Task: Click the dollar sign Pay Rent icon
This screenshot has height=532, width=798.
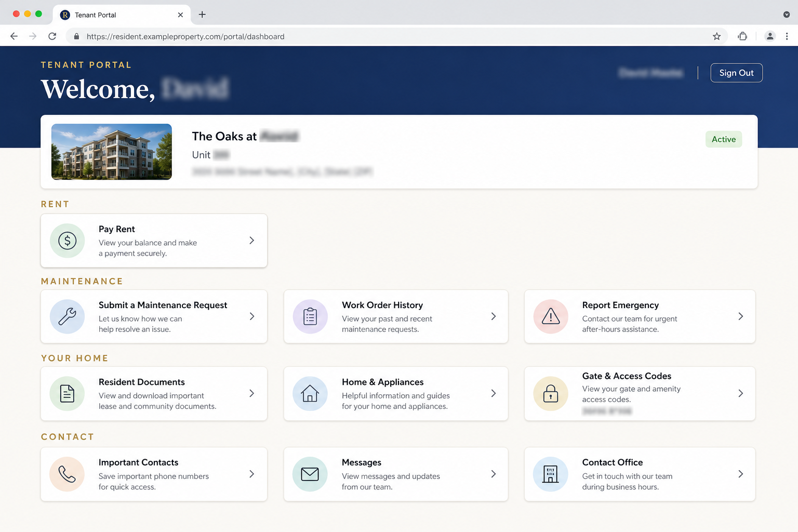Action: [x=68, y=241]
